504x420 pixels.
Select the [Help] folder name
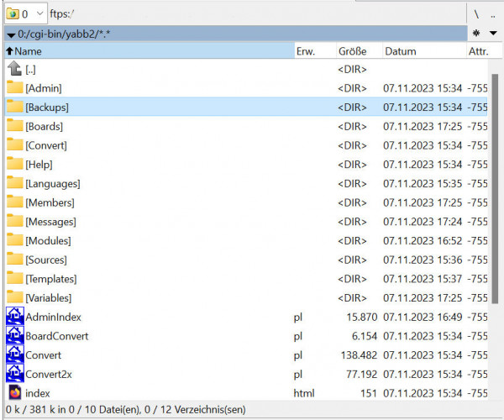39,165
